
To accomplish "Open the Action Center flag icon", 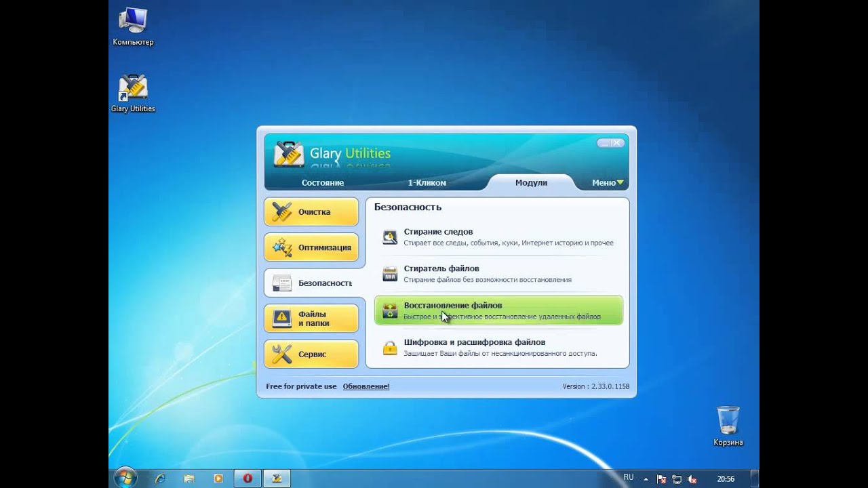I will pos(661,479).
